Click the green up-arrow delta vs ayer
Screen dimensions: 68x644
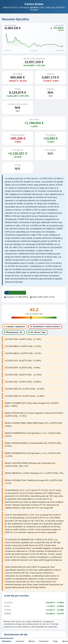tap(57, 28)
